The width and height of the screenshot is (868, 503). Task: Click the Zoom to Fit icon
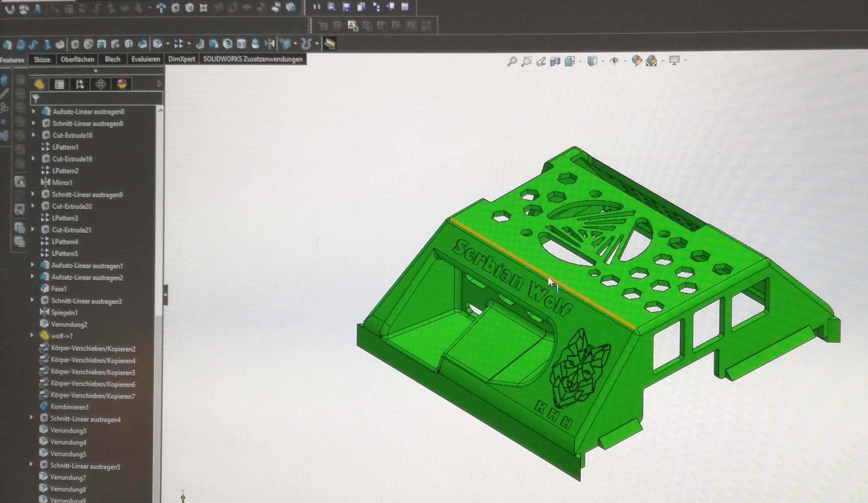(x=512, y=61)
